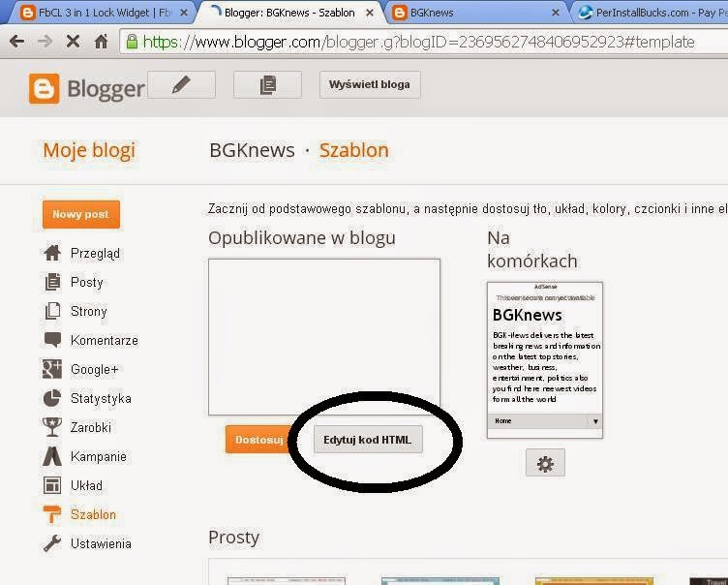The height and width of the screenshot is (585, 728).
Task: Click the published blog template preview
Action: coord(324,337)
